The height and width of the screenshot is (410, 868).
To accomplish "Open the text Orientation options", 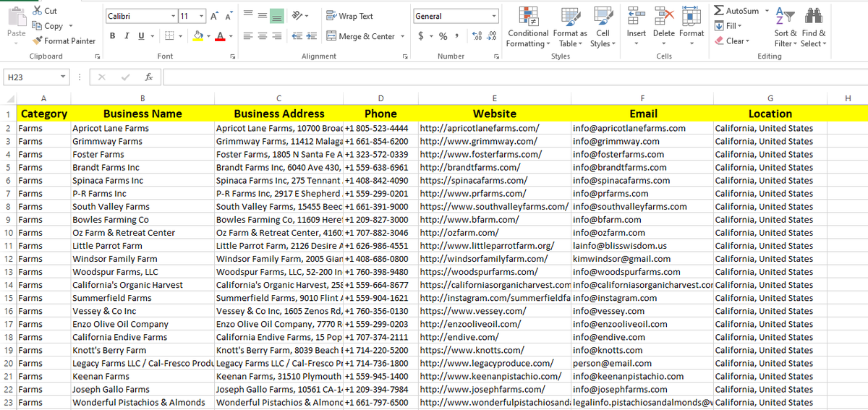I will (x=300, y=16).
